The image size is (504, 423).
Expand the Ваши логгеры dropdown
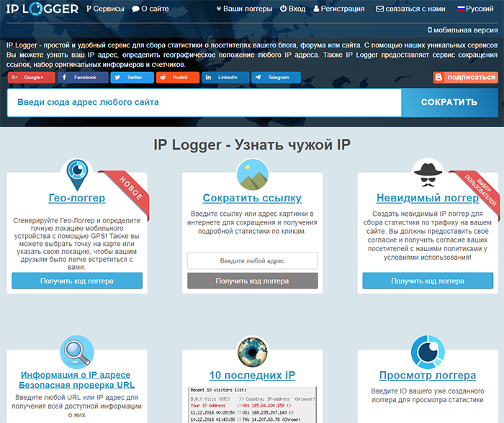[x=244, y=9]
